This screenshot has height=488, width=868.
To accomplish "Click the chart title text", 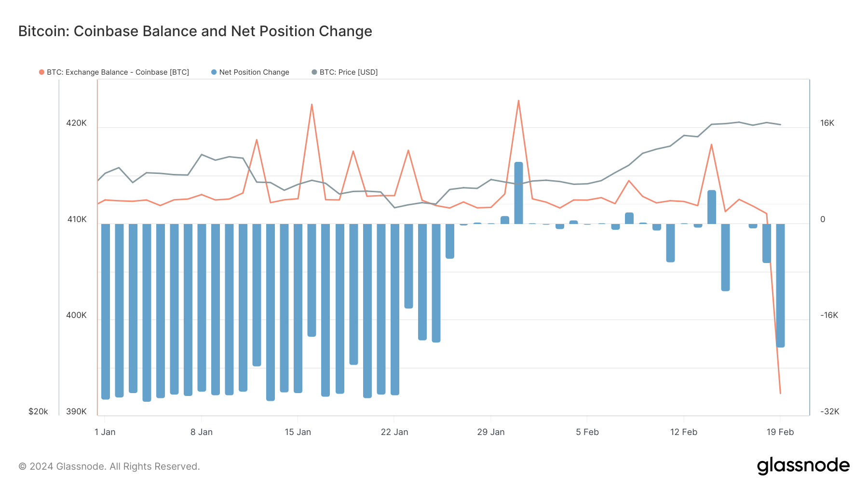I will pos(195,31).
